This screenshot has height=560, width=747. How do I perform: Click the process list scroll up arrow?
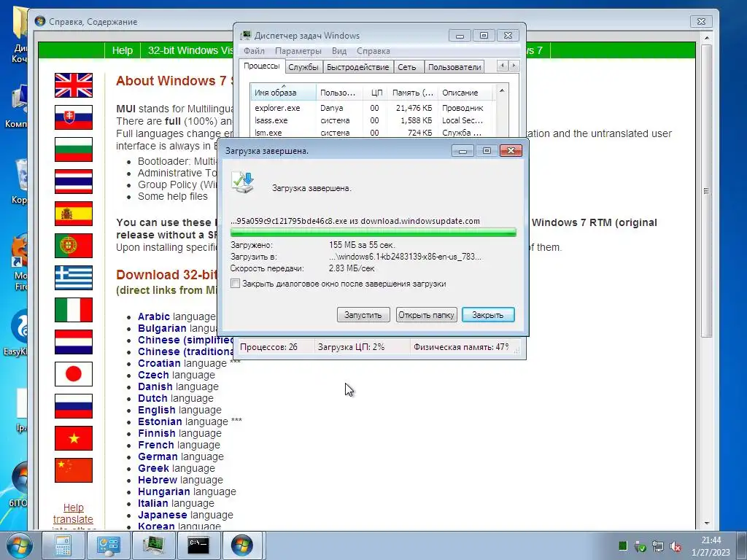[502, 90]
